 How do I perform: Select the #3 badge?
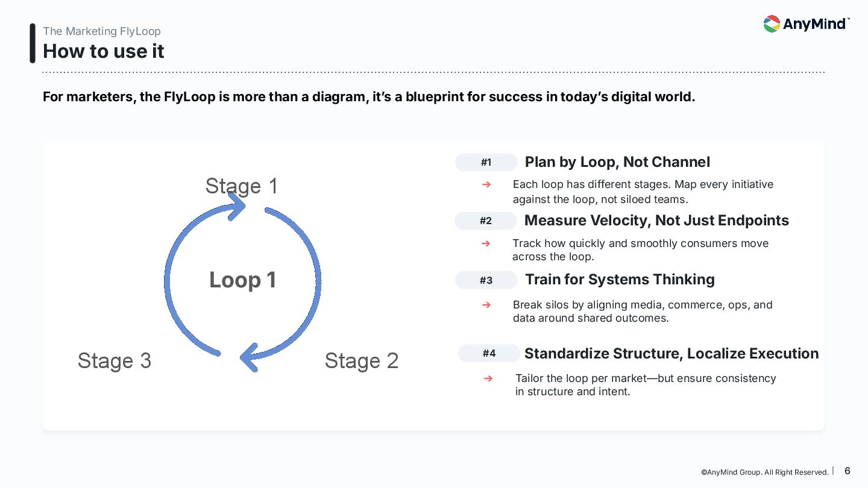[486, 280]
